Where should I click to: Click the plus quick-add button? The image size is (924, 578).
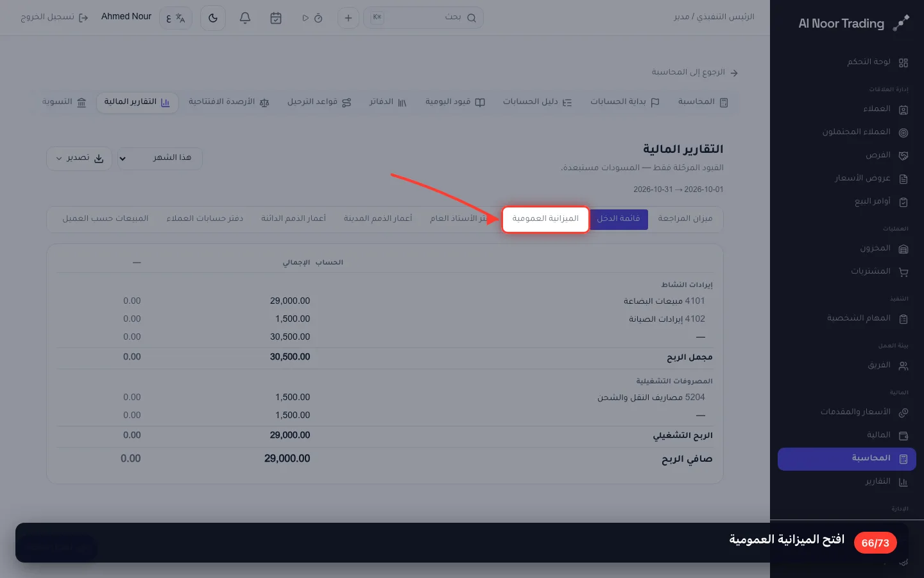click(x=348, y=18)
